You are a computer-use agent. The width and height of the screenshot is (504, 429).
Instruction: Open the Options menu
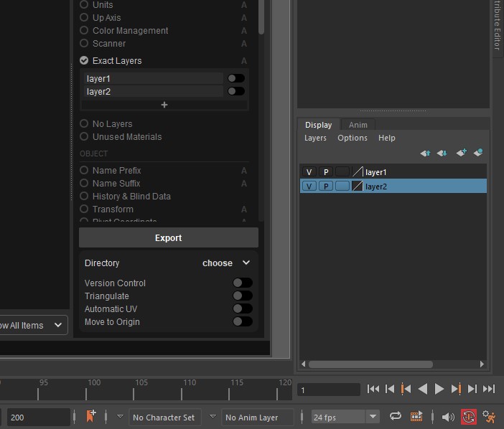pos(353,138)
